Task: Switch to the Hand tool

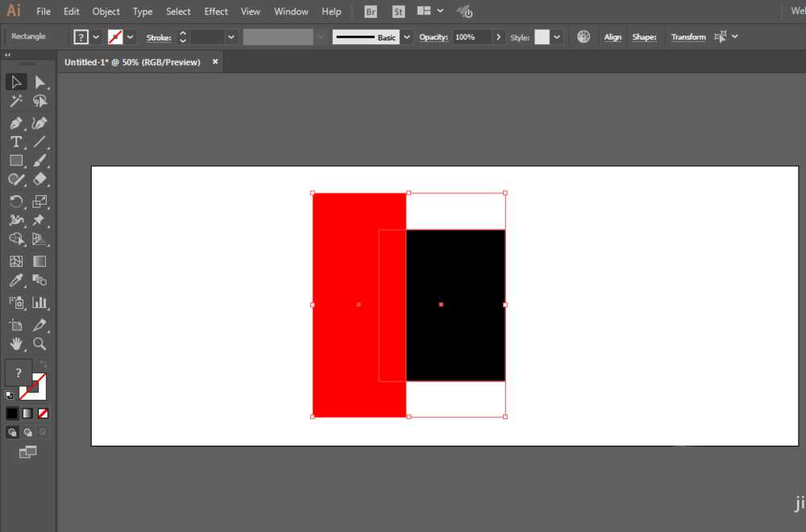Action: coord(16,344)
